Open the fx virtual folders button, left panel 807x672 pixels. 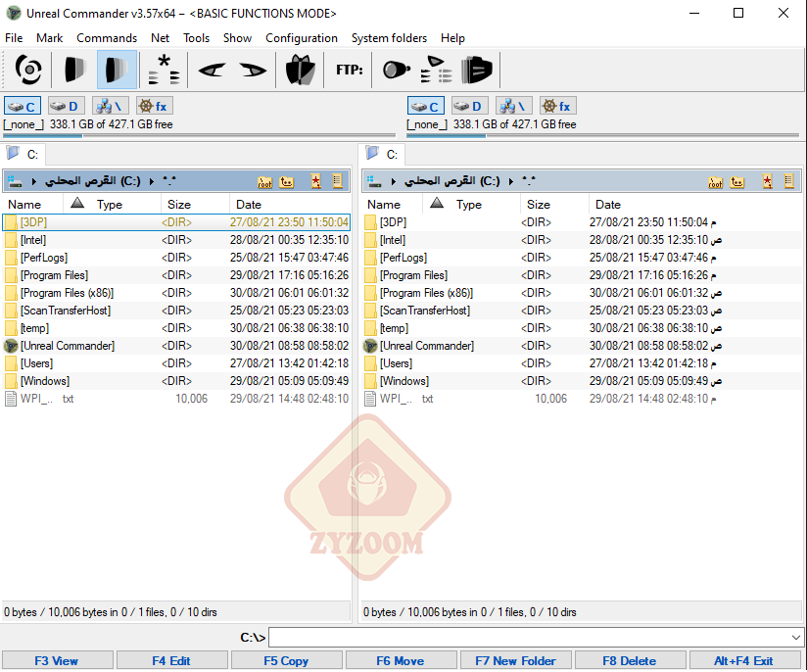click(155, 106)
